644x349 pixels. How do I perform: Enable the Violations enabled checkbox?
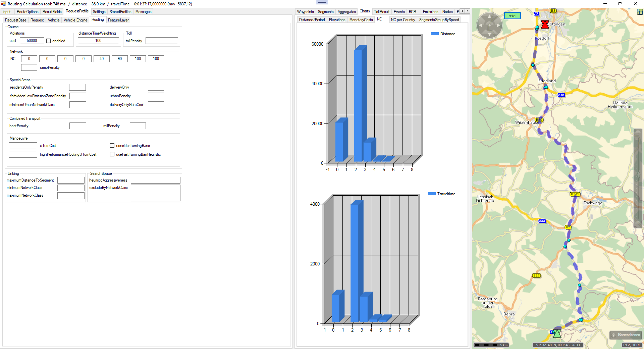pos(49,41)
